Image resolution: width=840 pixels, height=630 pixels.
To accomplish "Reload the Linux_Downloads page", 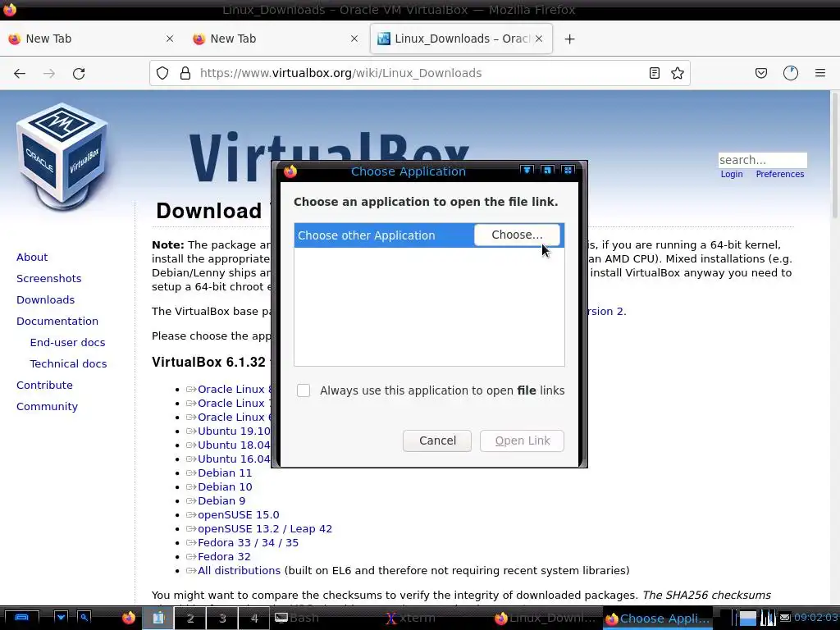I will (79, 73).
